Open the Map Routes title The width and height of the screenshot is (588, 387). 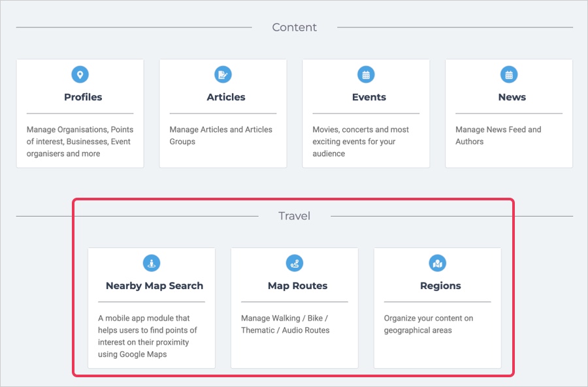click(298, 286)
